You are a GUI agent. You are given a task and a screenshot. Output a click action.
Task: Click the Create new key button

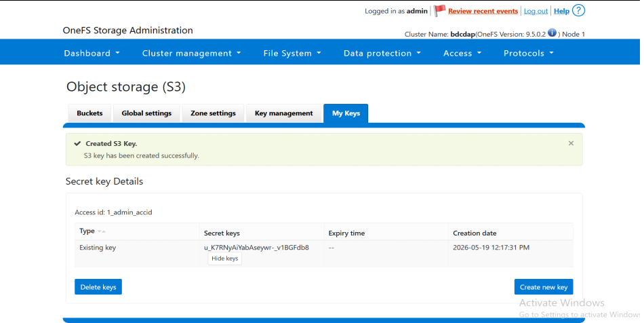[544, 287]
